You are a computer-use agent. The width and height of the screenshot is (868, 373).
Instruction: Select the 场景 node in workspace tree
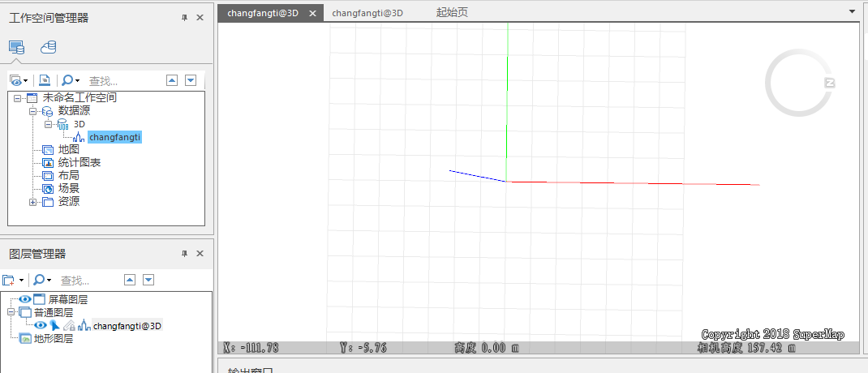(x=68, y=188)
